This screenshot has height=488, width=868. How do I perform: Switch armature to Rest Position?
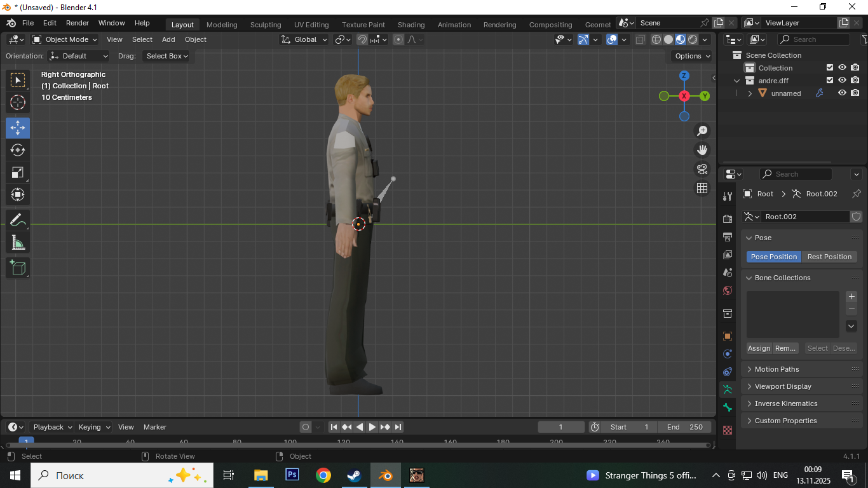(829, 257)
